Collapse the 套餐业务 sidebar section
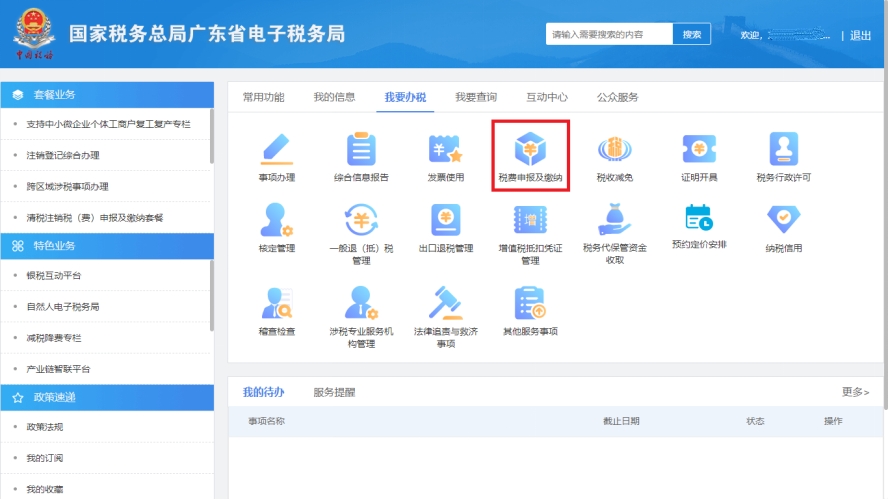Screen dimensions: 888x500 tap(107, 95)
